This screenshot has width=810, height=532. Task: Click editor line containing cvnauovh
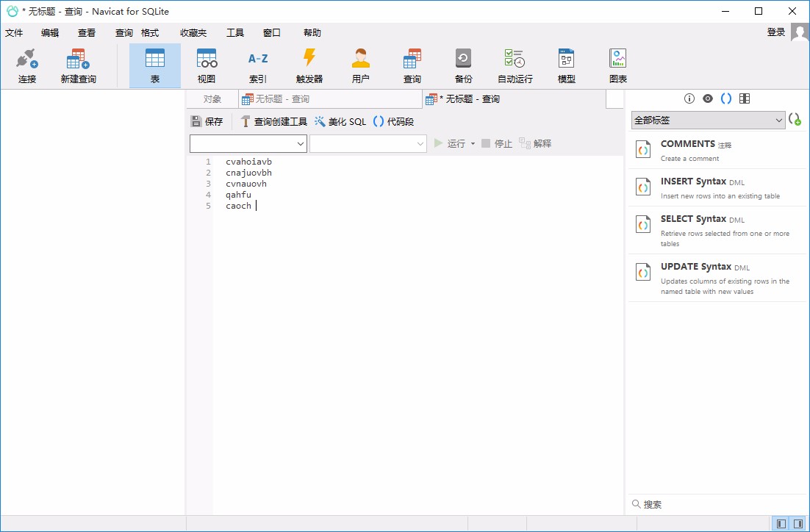coord(246,184)
